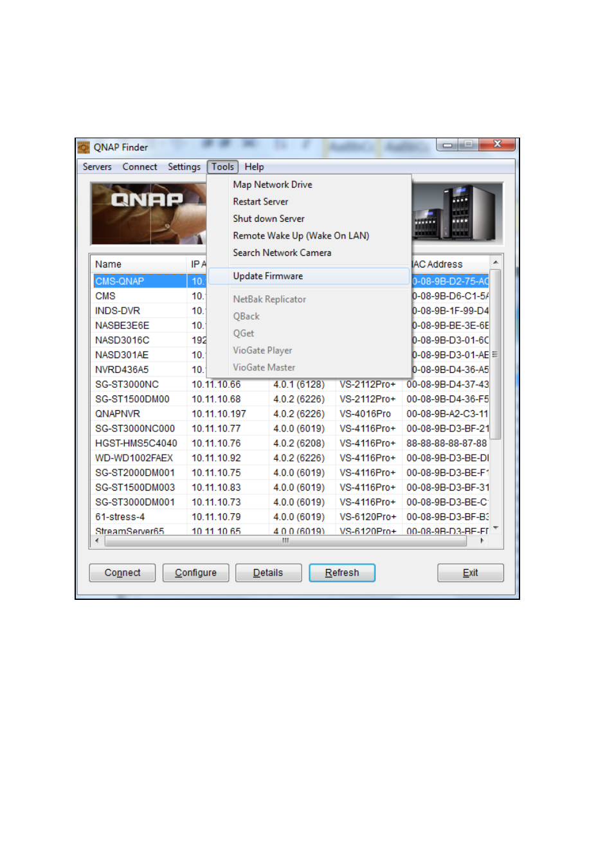The height and width of the screenshot is (868, 614).
Task: Click the Refresh button
Action: coord(342,573)
